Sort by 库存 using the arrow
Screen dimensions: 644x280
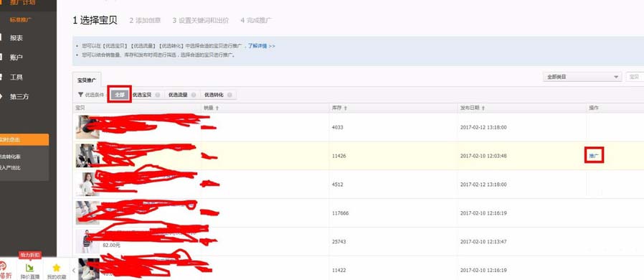tap(346, 108)
